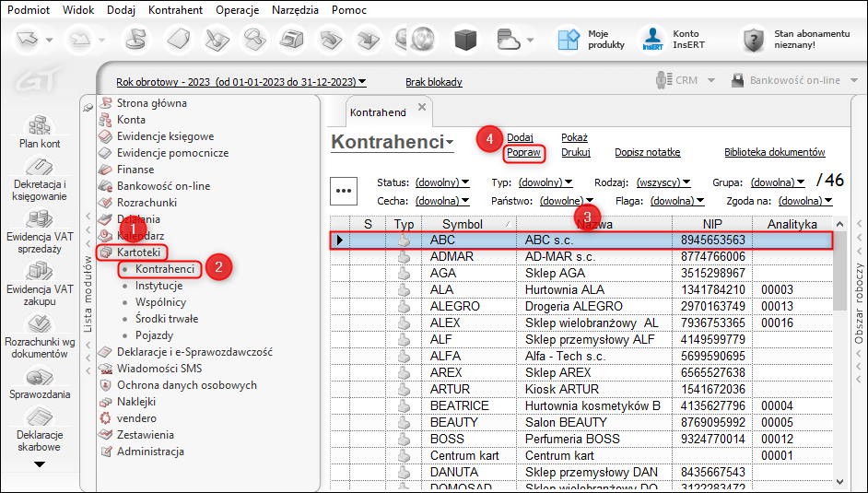This screenshot has width=868, height=493.
Task: Expand the Grupa filter dropdown
Action: (778, 182)
